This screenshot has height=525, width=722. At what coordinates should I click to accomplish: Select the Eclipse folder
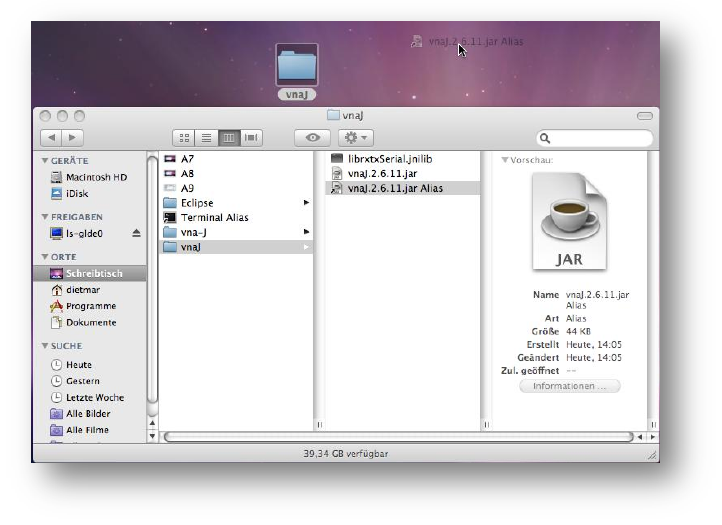point(236,203)
